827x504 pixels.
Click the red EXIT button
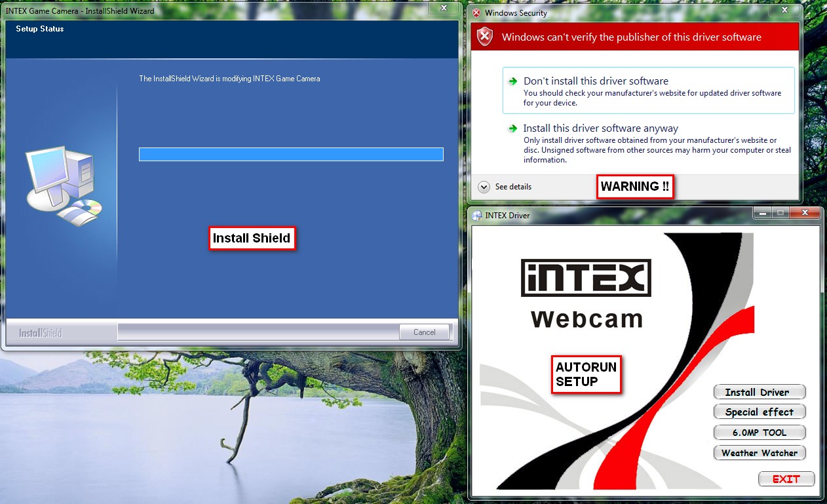coord(786,478)
